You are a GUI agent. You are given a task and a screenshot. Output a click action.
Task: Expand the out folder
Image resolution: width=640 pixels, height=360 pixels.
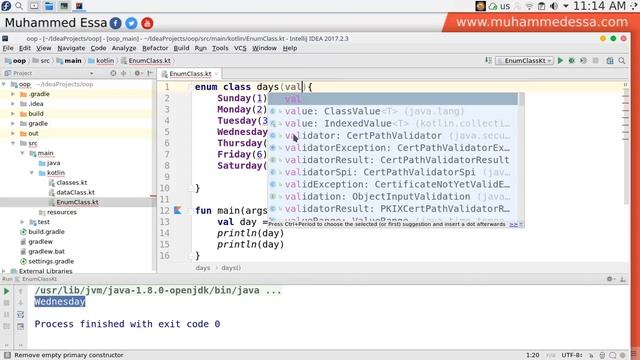coord(13,133)
